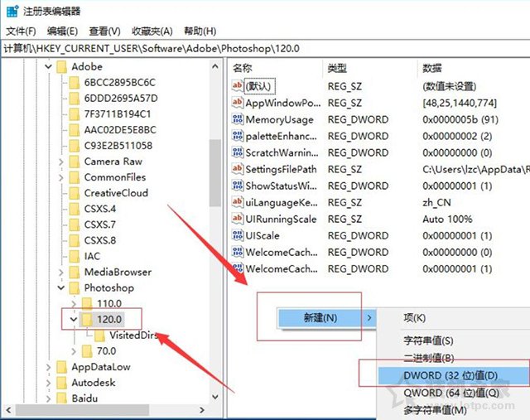Click the Photoshop folder icon
The width and height of the screenshot is (530, 420).
74,288
